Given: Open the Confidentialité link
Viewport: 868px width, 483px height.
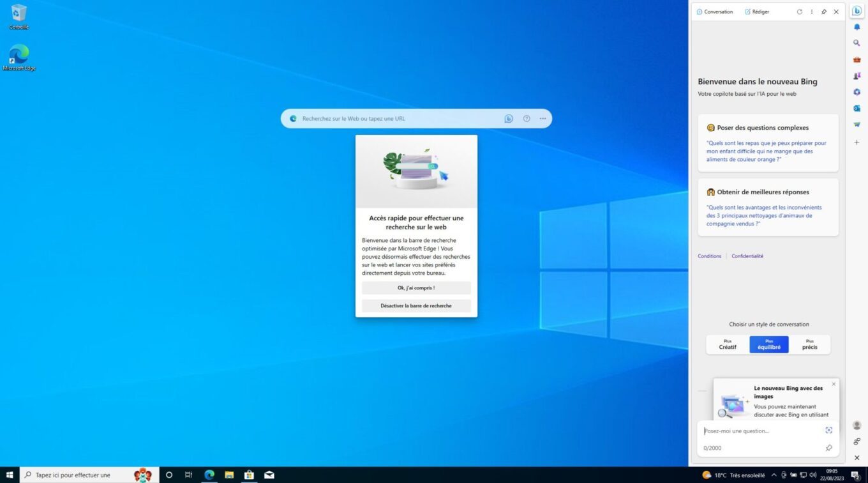Looking at the screenshot, I should [x=747, y=256].
